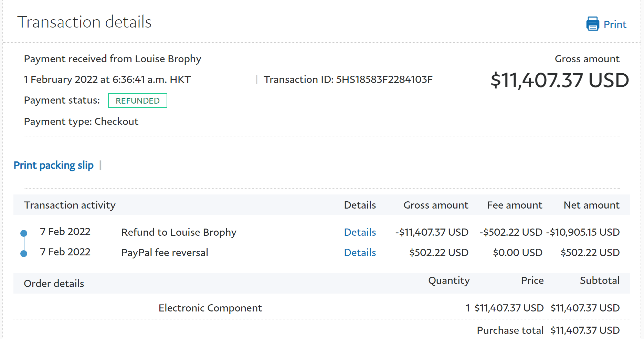Select the Electronic Component order item

[x=210, y=308]
